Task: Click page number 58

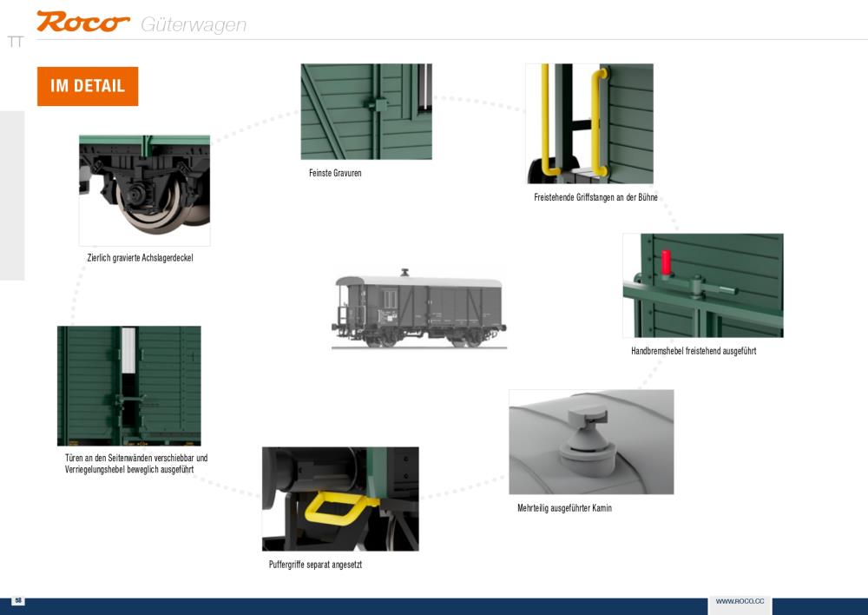Action: point(18,600)
